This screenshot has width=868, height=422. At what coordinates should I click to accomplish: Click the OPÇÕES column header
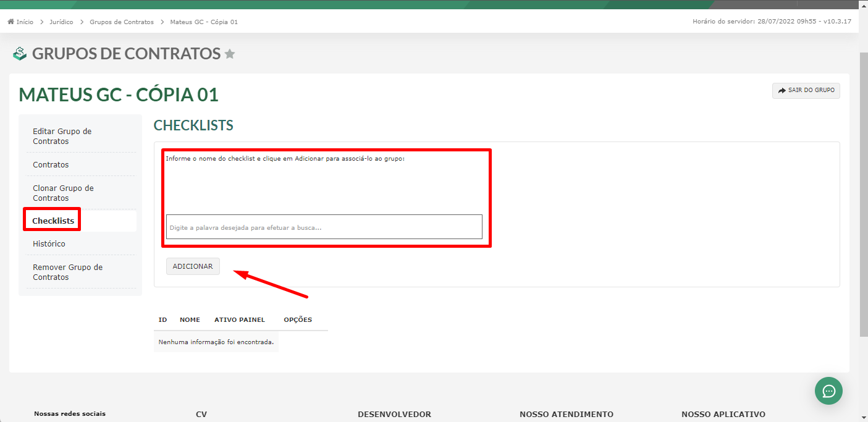298,320
